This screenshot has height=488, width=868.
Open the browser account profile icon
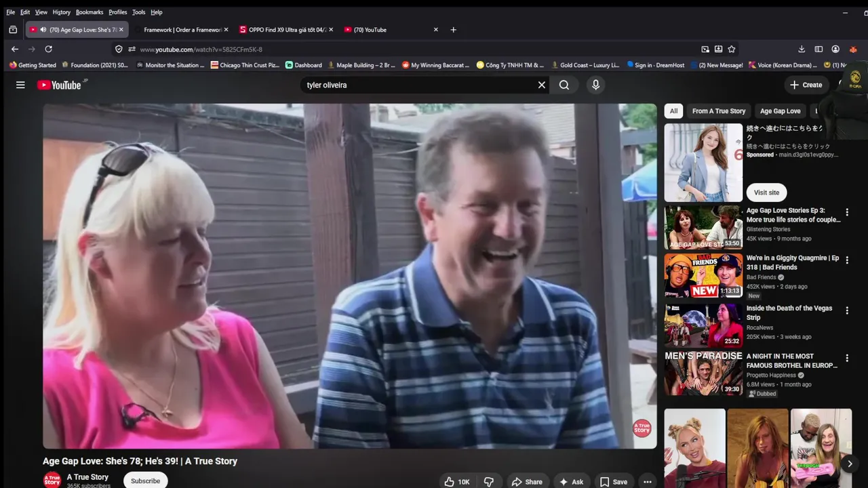pyautogui.click(x=835, y=49)
